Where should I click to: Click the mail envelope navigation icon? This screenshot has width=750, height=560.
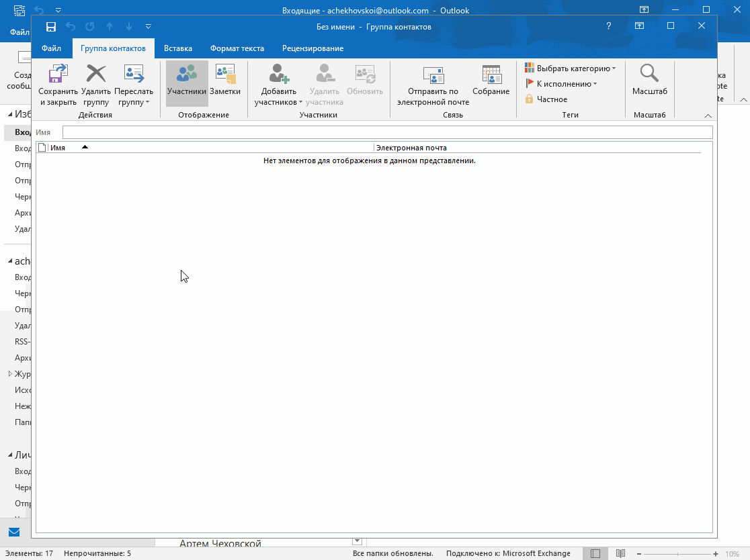14,532
